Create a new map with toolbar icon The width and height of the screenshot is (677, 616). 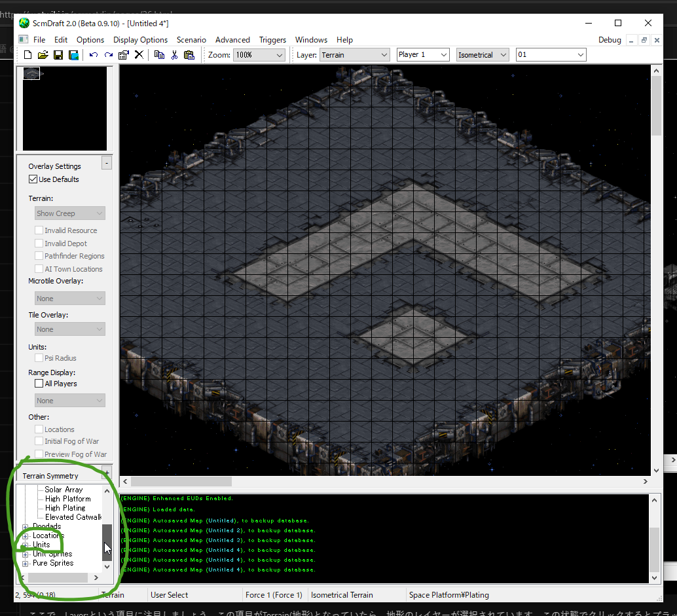tap(27, 55)
